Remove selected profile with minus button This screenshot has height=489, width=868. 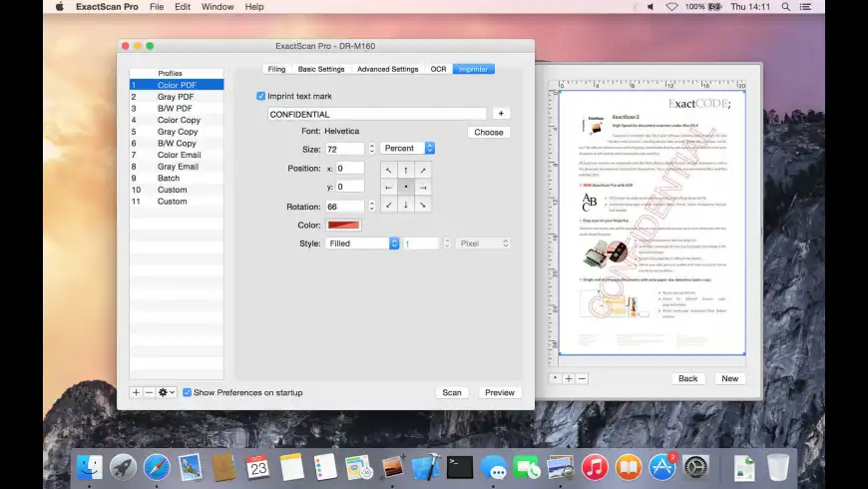pyautogui.click(x=149, y=393)
